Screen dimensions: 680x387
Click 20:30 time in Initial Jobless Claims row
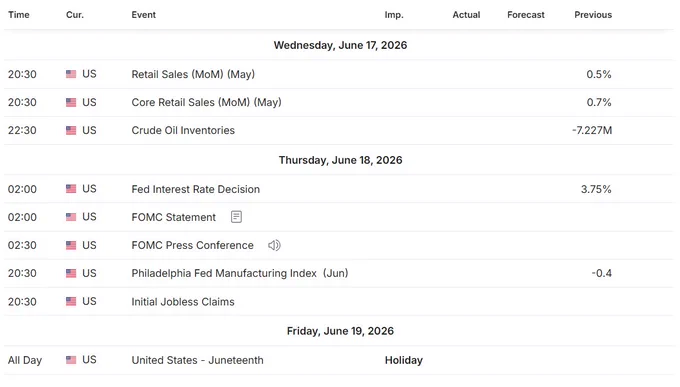pyautogui.click(x=22, y=302)
